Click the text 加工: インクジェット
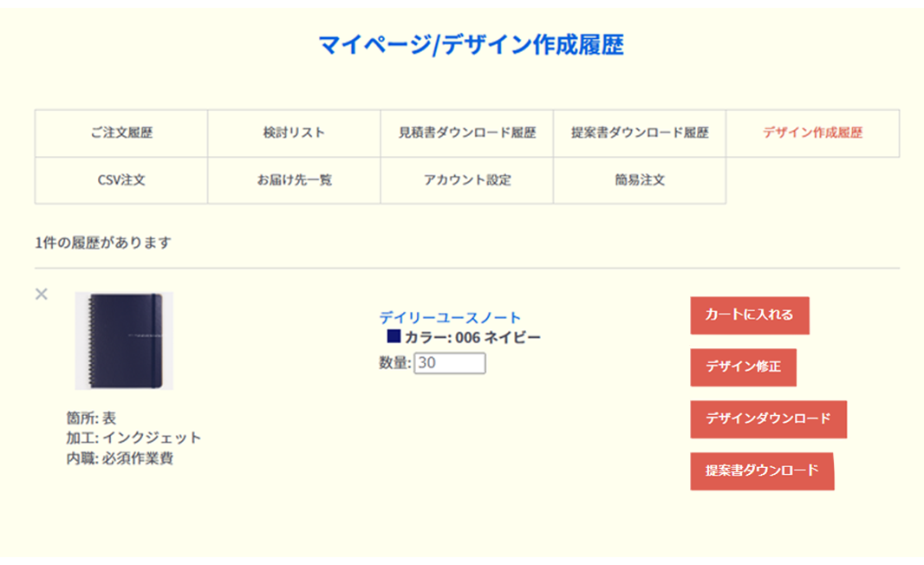This screenshot has height=565, width=924. [133, 438]
